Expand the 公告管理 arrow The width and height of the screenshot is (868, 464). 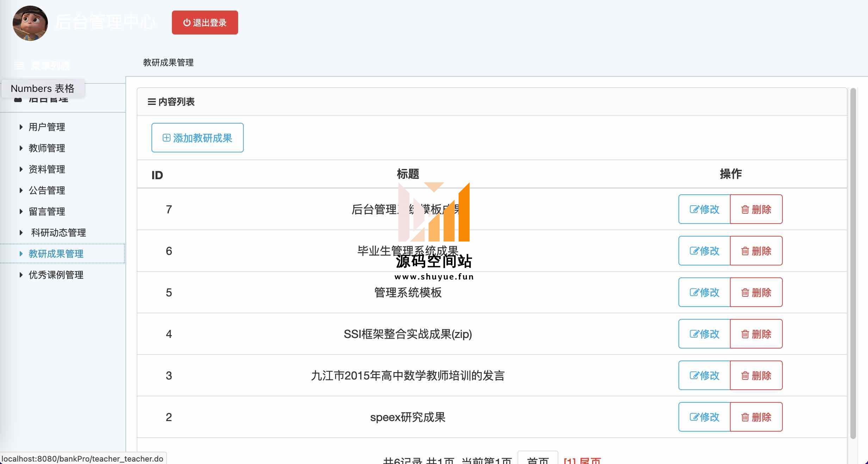[x=21, y=190]
